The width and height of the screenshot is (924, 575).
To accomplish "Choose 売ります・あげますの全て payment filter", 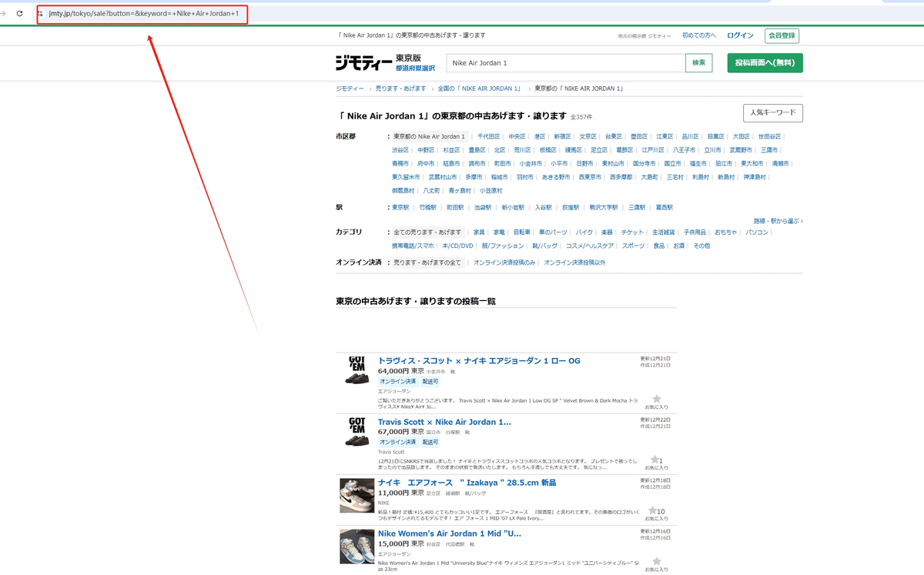I will pos(427,262).
